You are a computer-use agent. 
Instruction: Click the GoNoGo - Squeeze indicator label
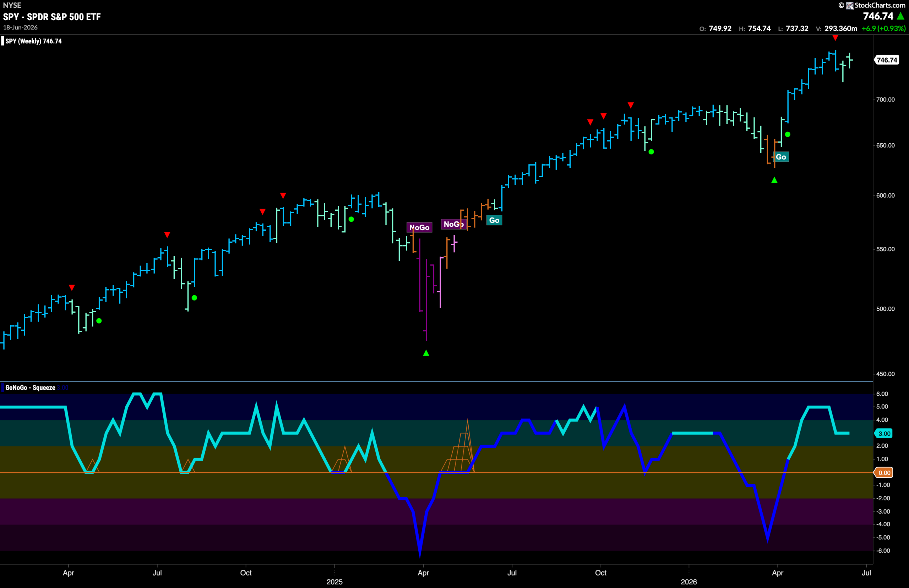[30, 388]
